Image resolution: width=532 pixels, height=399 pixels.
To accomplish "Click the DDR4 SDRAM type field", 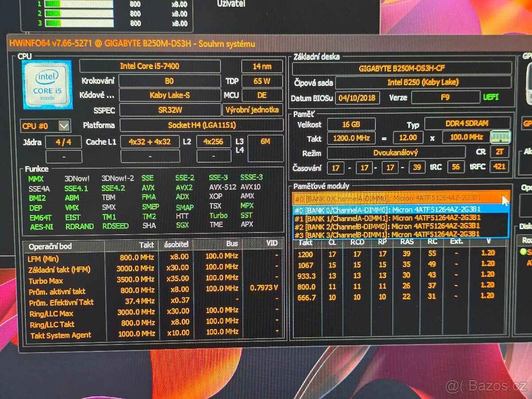I will pos(467,124).
